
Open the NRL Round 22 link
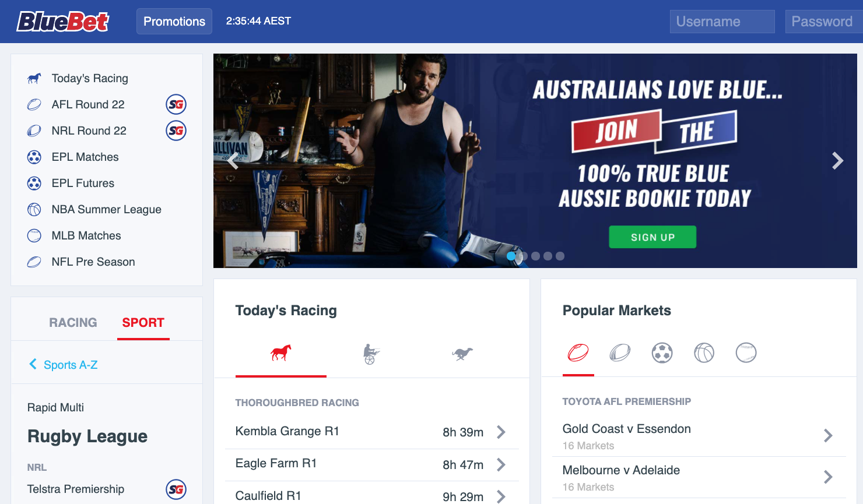[x=89, y=131]
